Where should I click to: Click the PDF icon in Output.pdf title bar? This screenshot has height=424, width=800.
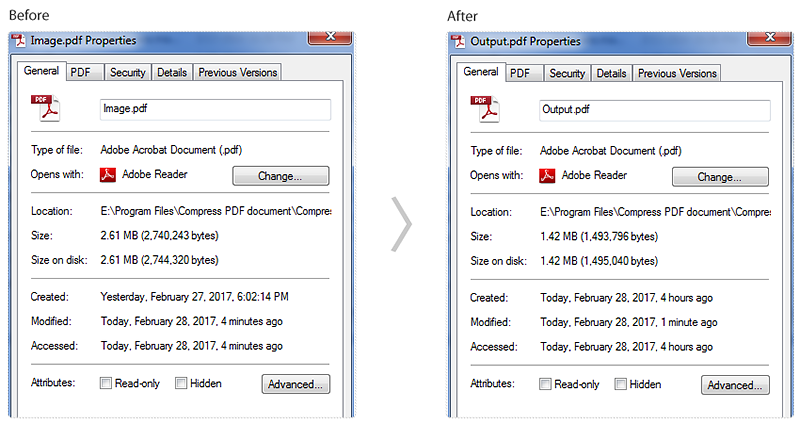click(x=458, y=42)
